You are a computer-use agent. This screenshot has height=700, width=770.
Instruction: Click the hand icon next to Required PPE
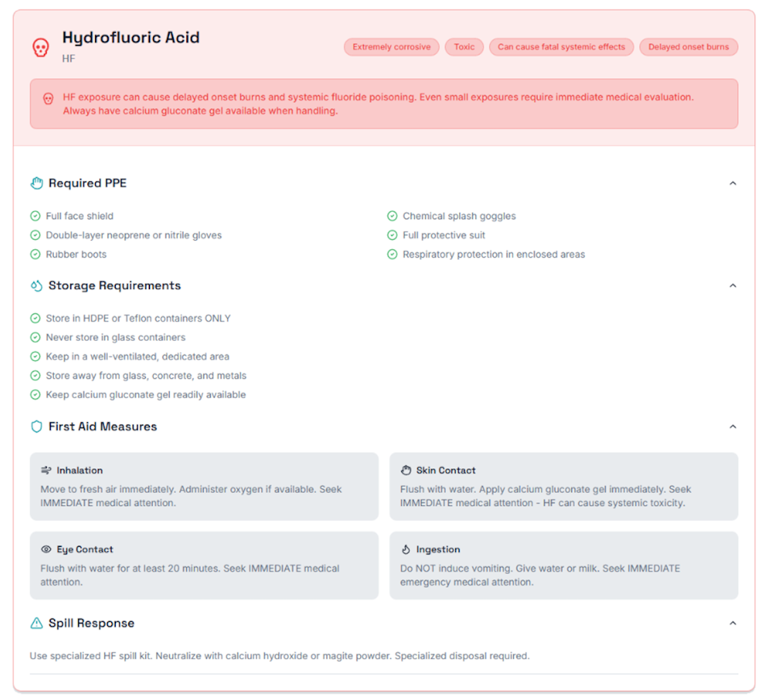pyautogui.click(x=36, y=183)
